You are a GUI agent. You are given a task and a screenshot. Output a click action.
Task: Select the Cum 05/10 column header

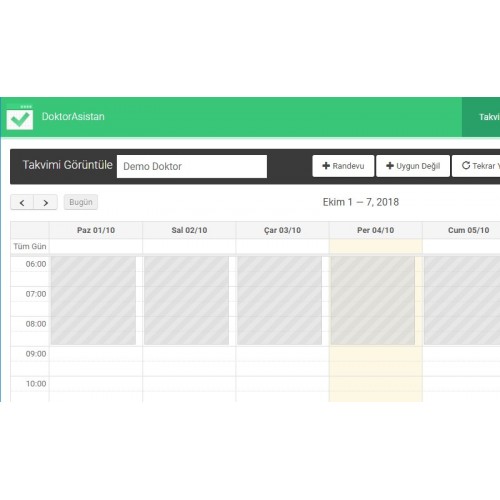(461, 230)
